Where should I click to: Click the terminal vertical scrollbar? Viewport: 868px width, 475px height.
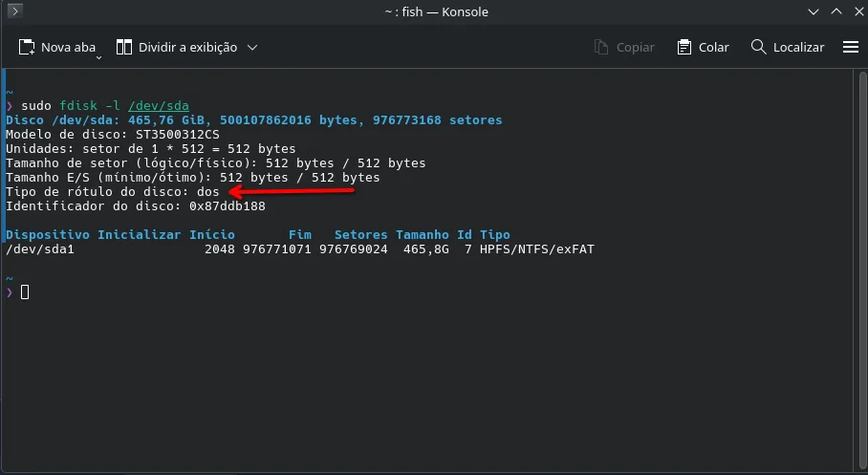coord(863,270)
